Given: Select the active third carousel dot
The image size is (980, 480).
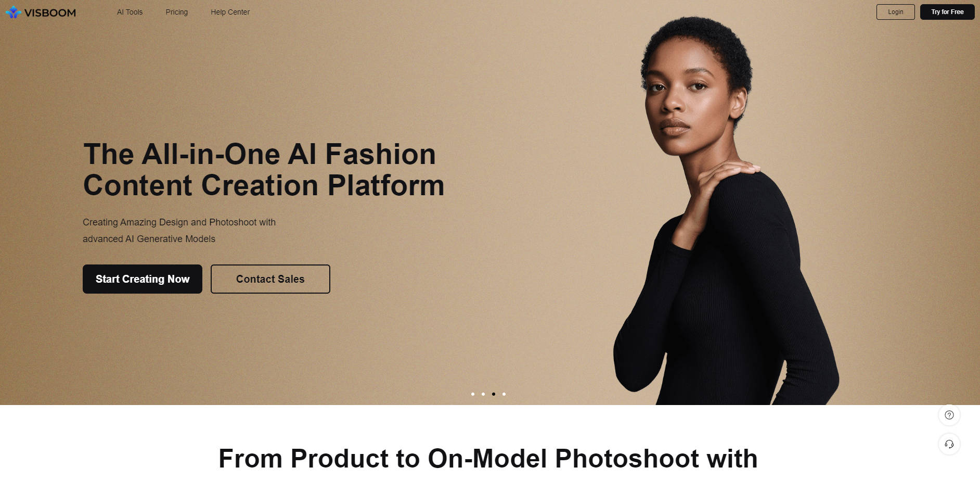Looking at the screenshot, I should pyautogui.click(x=494, y=394).
